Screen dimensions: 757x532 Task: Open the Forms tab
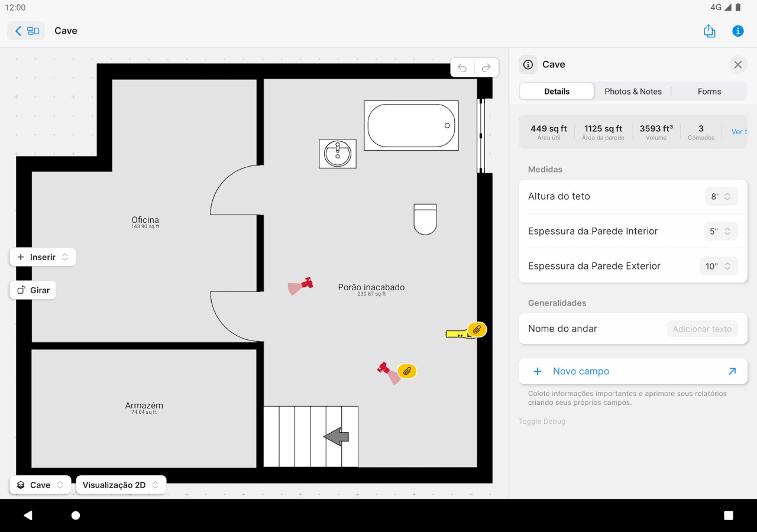click(x=709, y=92)
